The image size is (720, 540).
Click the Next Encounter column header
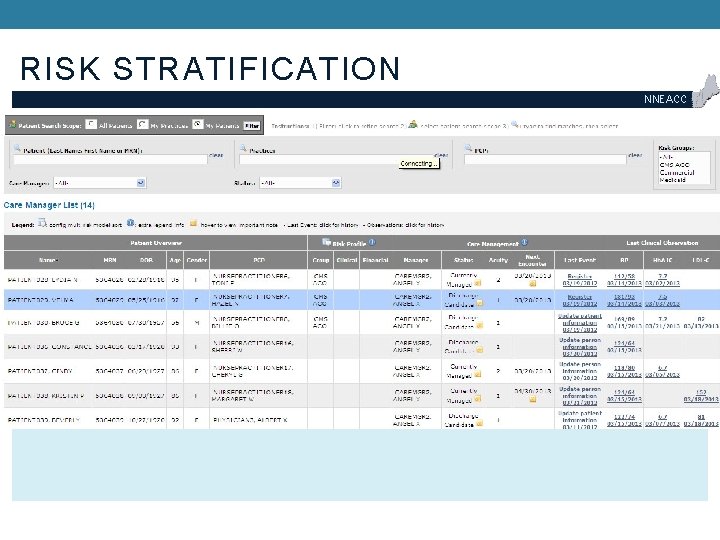click(x=532, y=260)
